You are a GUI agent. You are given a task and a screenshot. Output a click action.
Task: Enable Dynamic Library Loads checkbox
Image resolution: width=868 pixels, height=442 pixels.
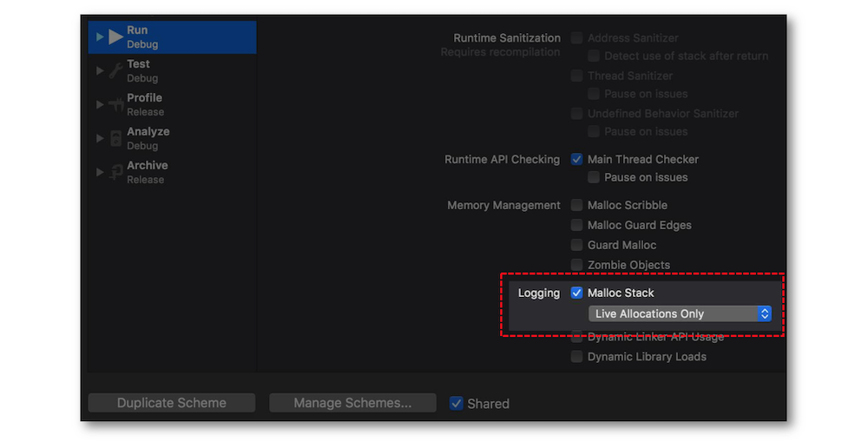tap(577, 357)
